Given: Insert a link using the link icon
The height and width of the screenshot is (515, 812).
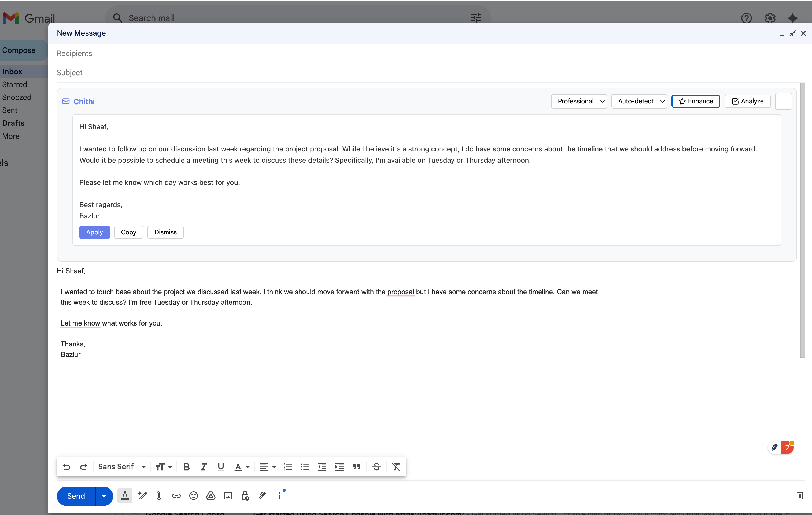Looking at the screenshot, I should click(x=176, y=495).
